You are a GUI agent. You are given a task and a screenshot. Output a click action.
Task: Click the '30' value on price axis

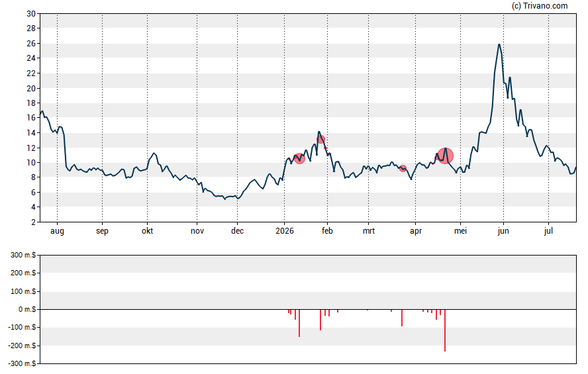(31, 14)
